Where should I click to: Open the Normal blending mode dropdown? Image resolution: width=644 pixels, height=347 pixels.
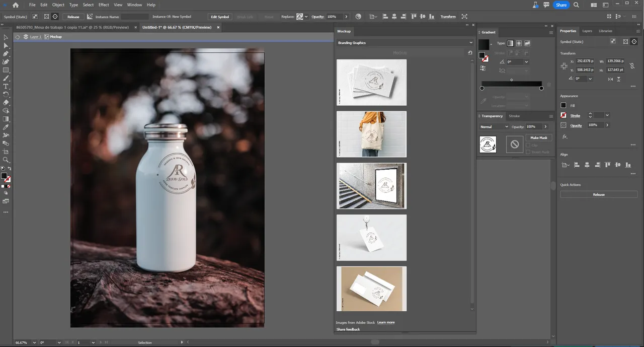(494, 127)
